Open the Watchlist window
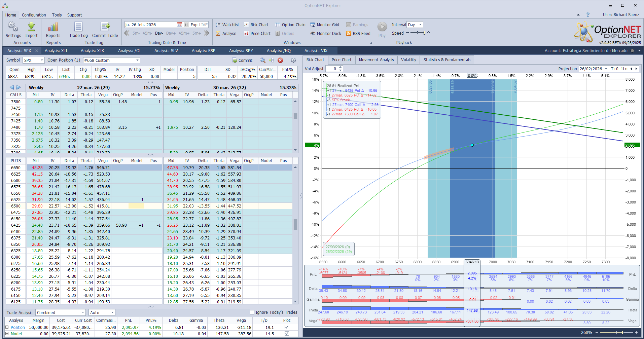Image resolution: width=644 pixels, height=339 pixels. coord(227,25)
